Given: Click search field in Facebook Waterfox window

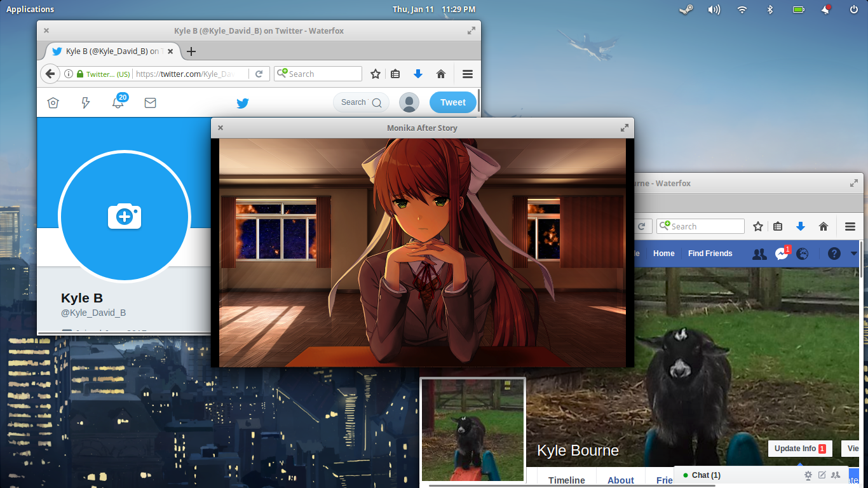Looking at the screenshot, I should coord(701,226).
